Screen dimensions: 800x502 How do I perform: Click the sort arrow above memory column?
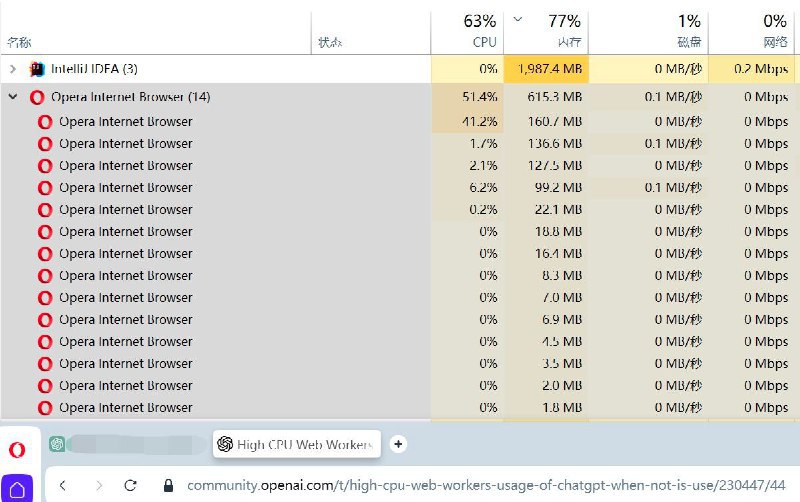point(517,19)
